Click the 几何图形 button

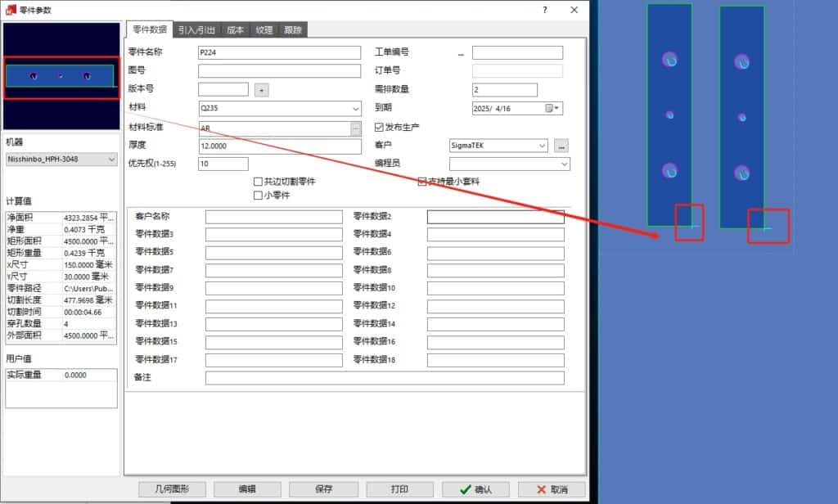[x=172, y=489]
